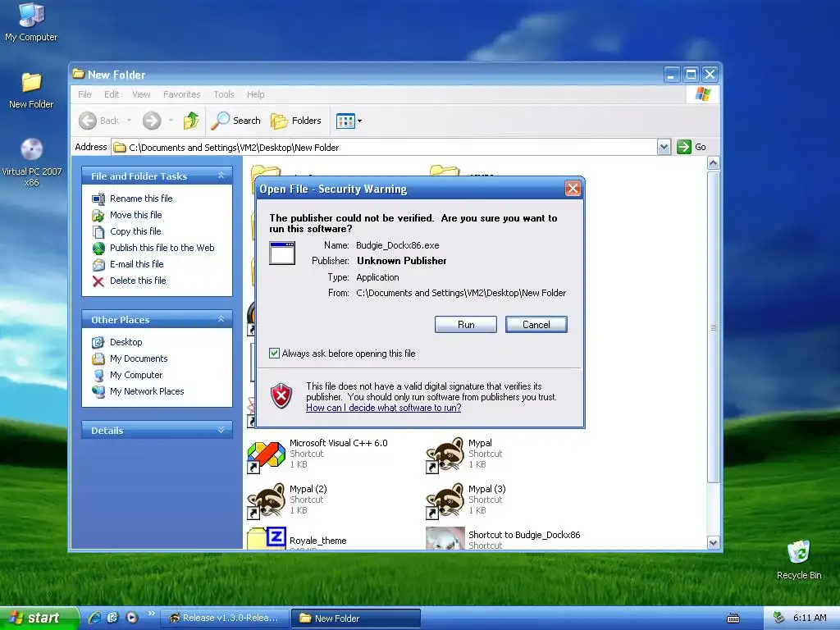Viewport: 840px width, 630px height.
Task: Open My Network Places link
Action: pyautogui.click(x=147, y=391)
